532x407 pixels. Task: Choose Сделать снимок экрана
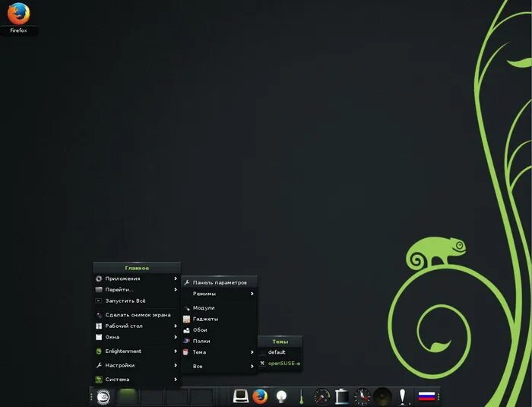[x=137, y=315]
